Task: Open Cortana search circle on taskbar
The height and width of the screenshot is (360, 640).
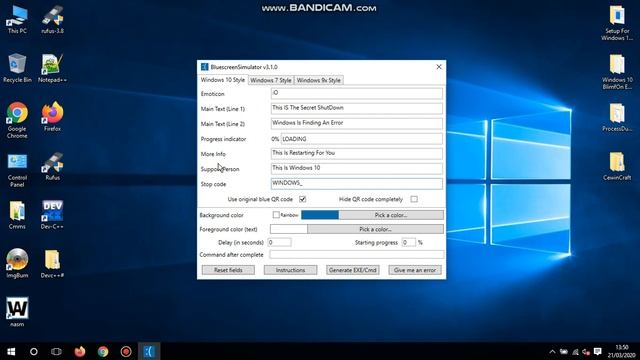Action: 33,351
